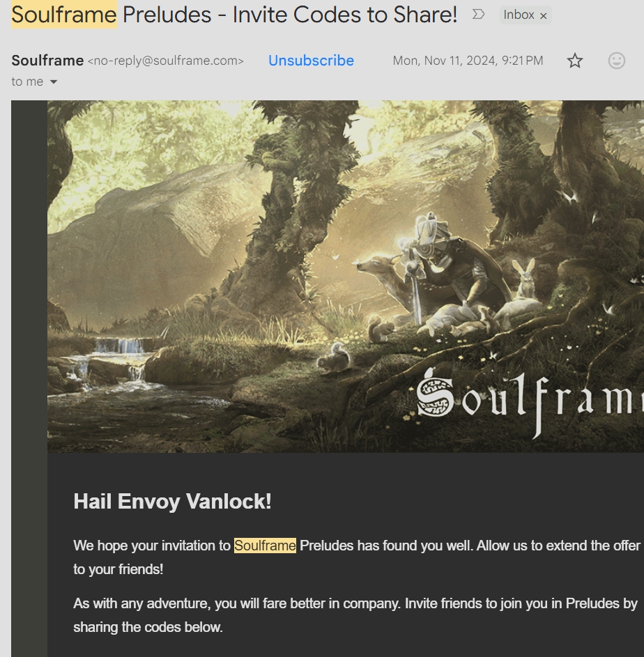Click the sender name Soulframe

47,61
